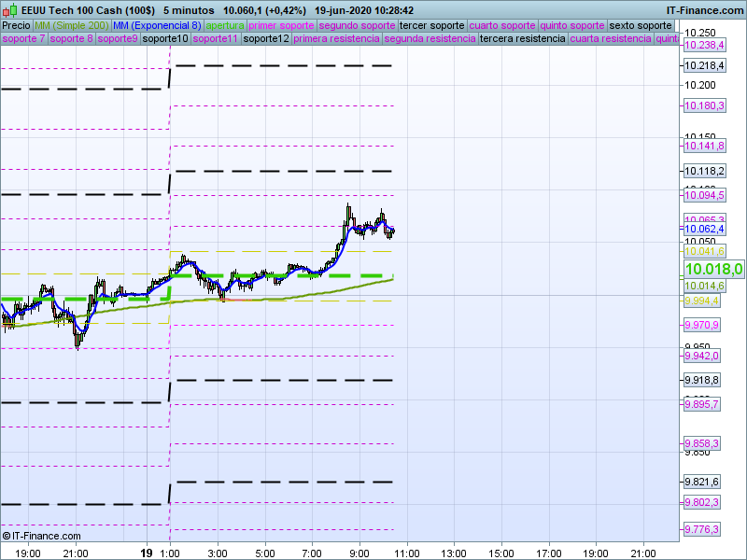The image size is (747, 560).
Task: Select the soporte12 legend label
Action: click(265, 39)
